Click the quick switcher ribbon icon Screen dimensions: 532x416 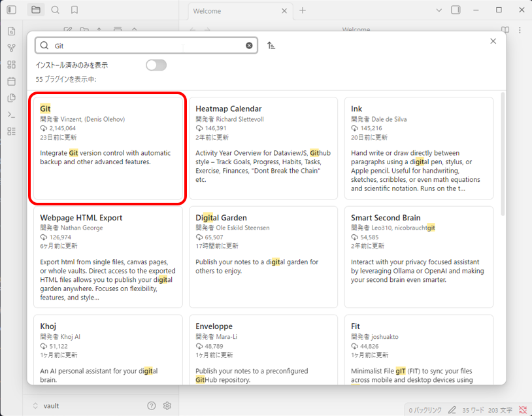pos(11,31)
